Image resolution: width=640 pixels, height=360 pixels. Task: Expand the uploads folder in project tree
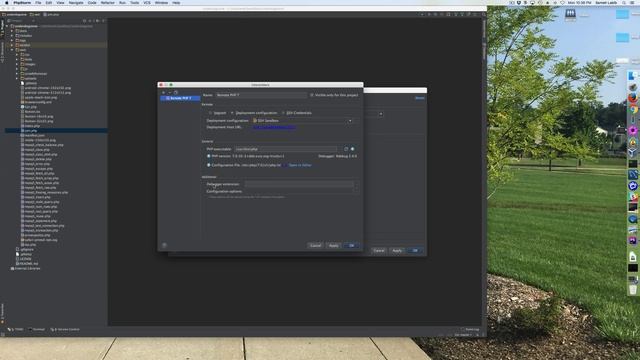(18, 78)
